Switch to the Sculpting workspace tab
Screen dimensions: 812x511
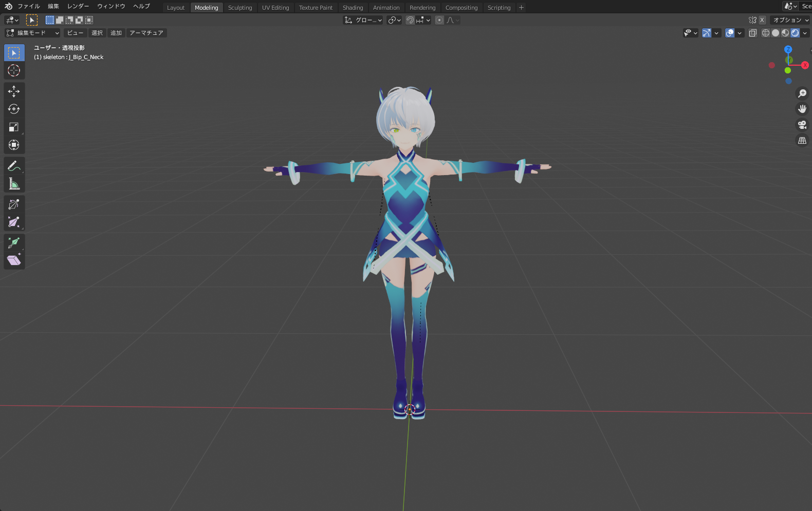point(240,8)
